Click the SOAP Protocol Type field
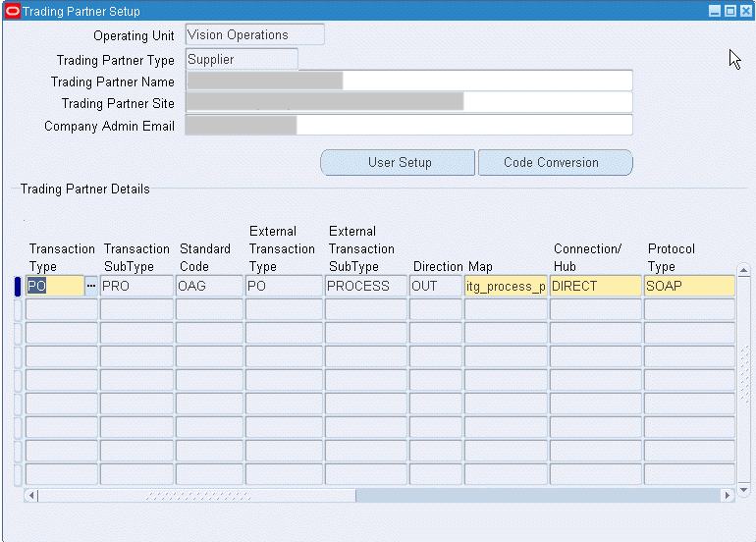Image resolution: width=756 pixels, height=542 pixels. (x=689, y=286)
